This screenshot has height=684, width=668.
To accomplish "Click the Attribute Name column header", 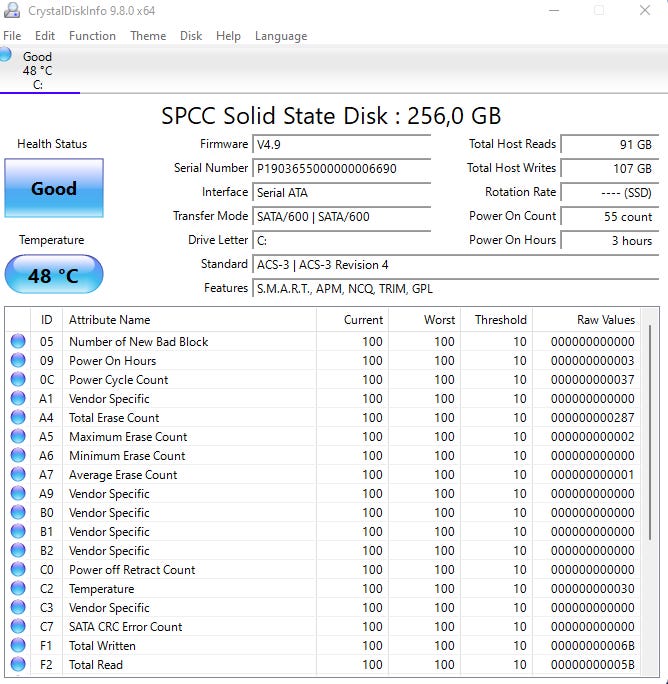I will click(189, 320).
